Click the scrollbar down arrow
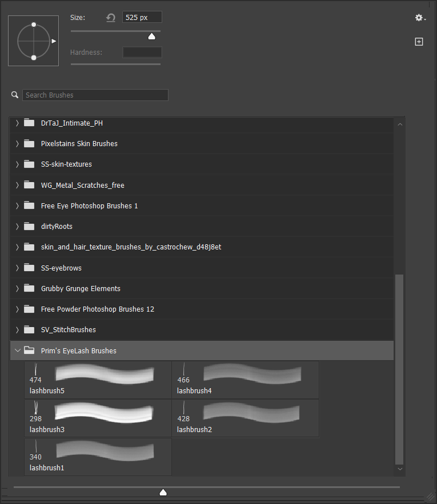This screenshot has width=437, height=504. 400,469
